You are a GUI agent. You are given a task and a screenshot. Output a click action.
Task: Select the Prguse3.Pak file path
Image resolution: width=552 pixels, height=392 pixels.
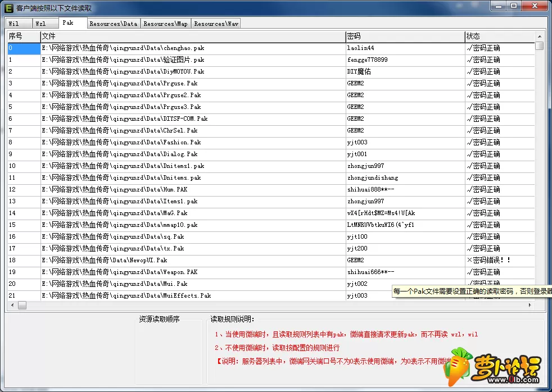click(x=121, y=107)
